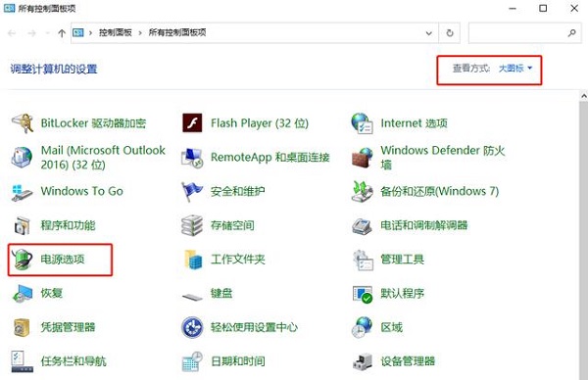Open the 日期和时间 calendar icon
Screen dimensions: 588x380
(x=192, y=361)
